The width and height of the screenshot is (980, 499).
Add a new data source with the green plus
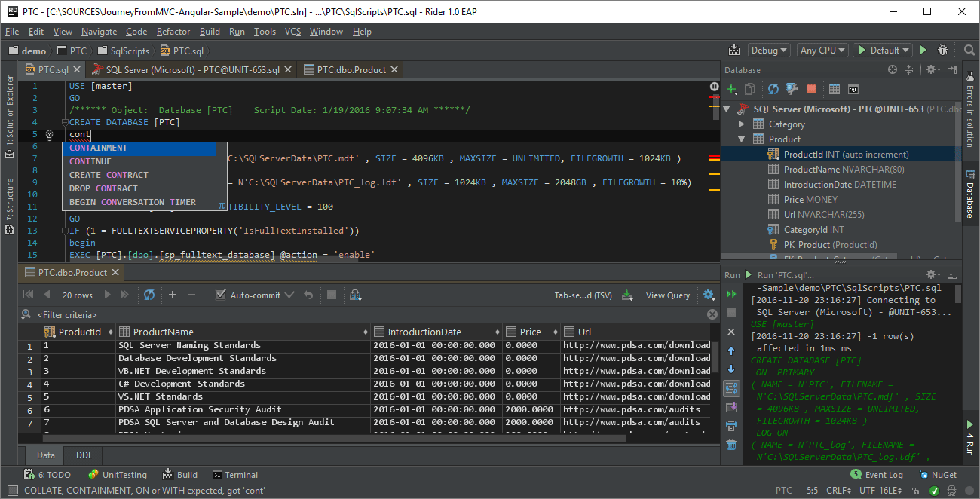point(731,89)
